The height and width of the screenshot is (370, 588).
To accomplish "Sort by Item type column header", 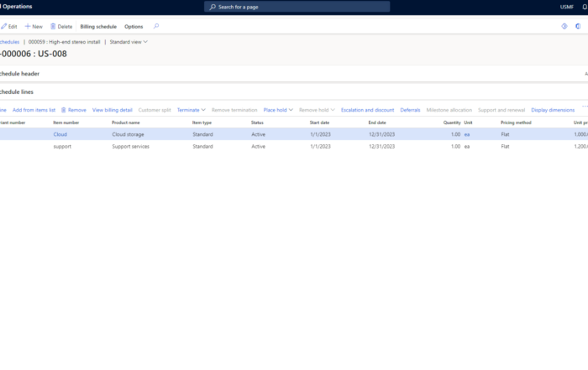I will pyautogui.click(x=202, y=122).
